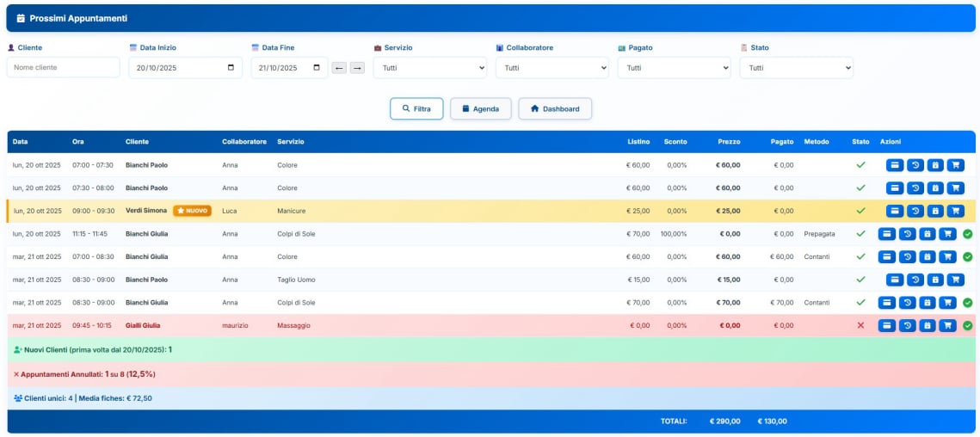Click payment card icon on the 07:30 Bianchi Paolo row

(895, 188)
